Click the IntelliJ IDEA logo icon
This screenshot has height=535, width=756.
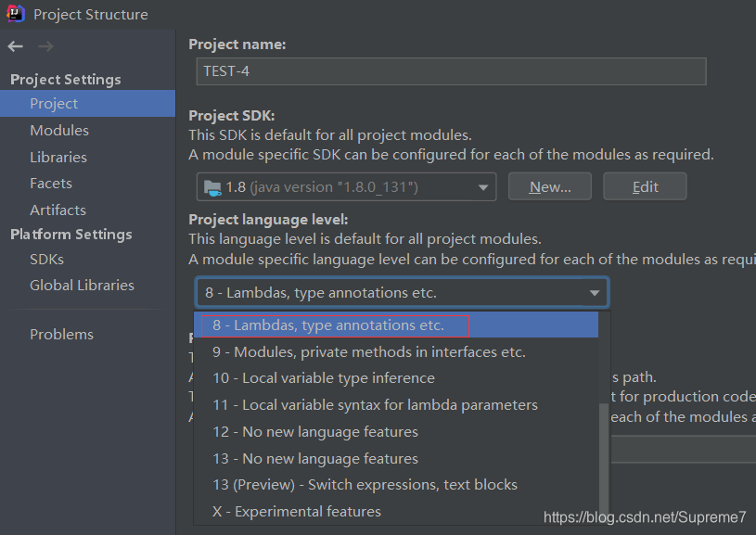(x=16, y=14)
